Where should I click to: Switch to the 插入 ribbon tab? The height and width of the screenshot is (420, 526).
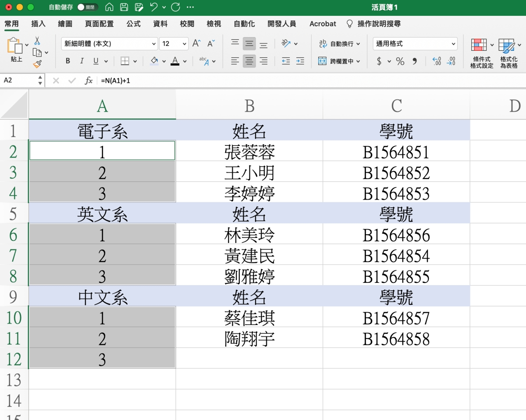point(39,24)
